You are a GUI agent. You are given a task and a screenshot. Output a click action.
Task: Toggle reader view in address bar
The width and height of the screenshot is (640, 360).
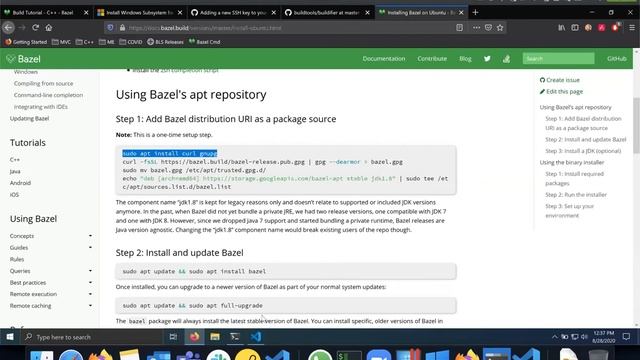[x=460, y=28]
